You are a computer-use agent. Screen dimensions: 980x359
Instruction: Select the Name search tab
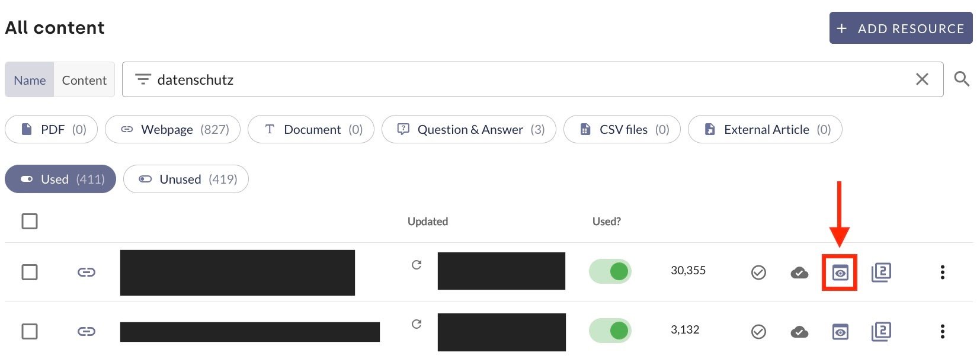(x=30, y=80)
